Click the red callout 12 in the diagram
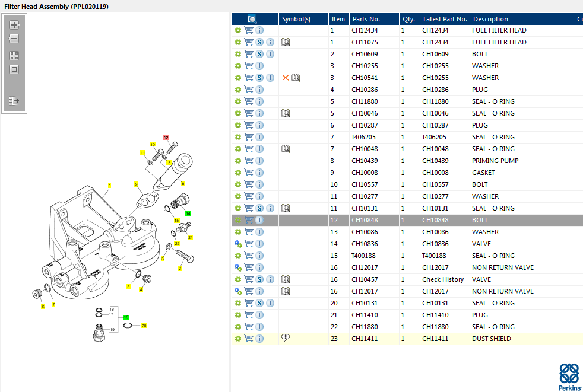Image resolution: width=583 pixels, height=392 pixels. (166, 138)
